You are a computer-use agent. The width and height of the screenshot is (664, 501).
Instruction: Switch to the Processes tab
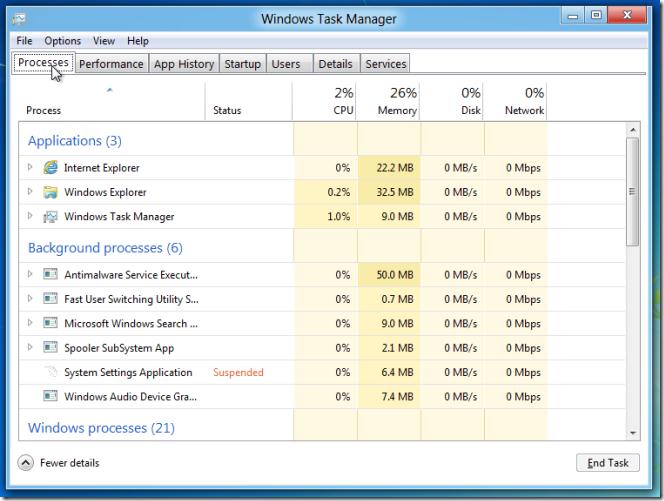[x=43, y=63]
